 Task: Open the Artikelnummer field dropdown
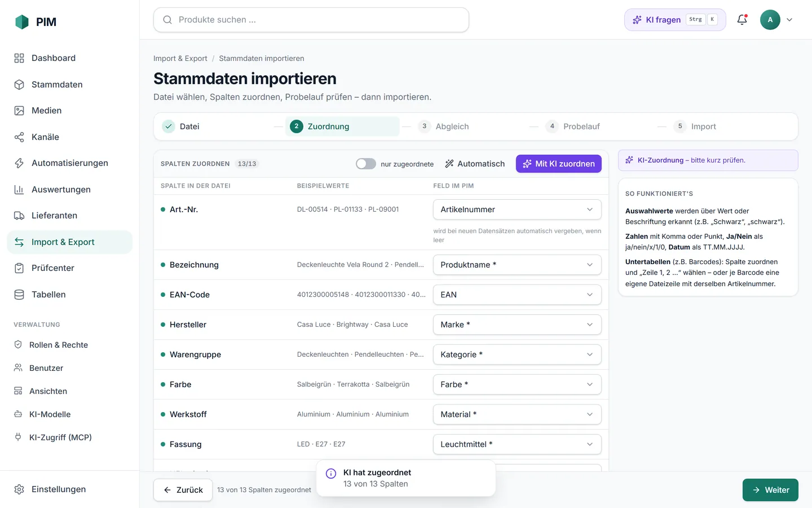coord(517,209)
